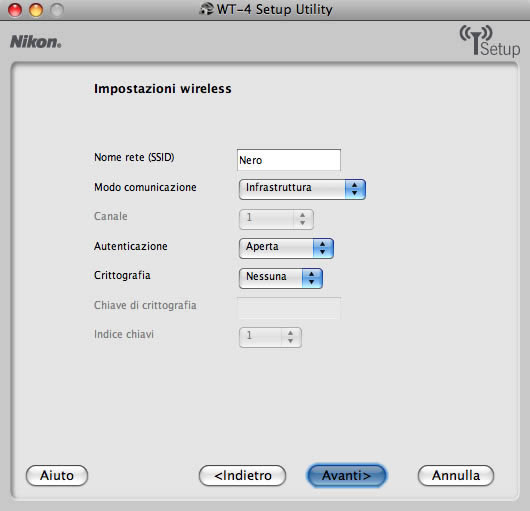Click the wireless Setup antenna icon
This screenshot has width=530, height=511.
[490, 41]
